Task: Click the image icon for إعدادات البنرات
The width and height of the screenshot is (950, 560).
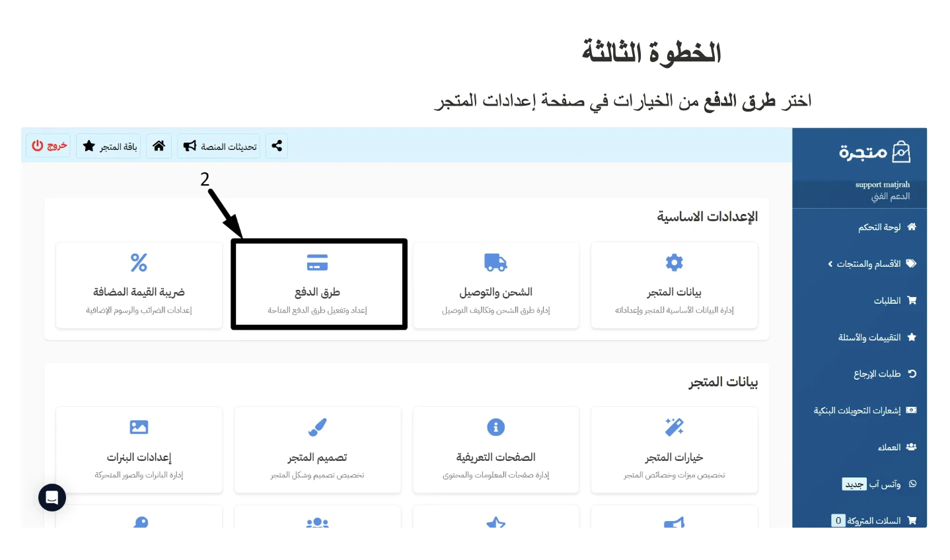Action: coord(139,427)
